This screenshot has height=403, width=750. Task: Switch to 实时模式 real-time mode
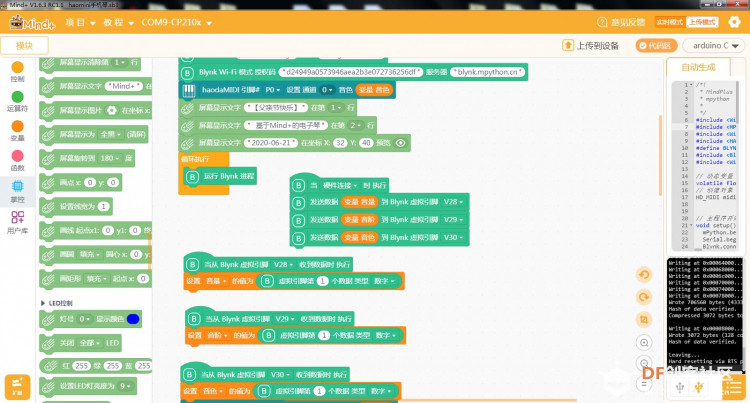point(670,22)
